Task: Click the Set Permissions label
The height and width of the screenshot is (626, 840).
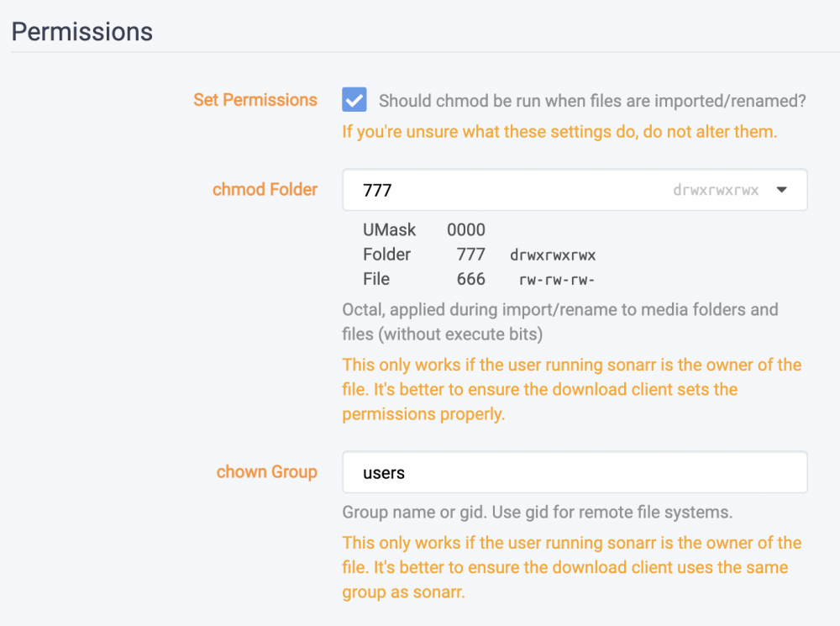Action: tap(255, 100)
